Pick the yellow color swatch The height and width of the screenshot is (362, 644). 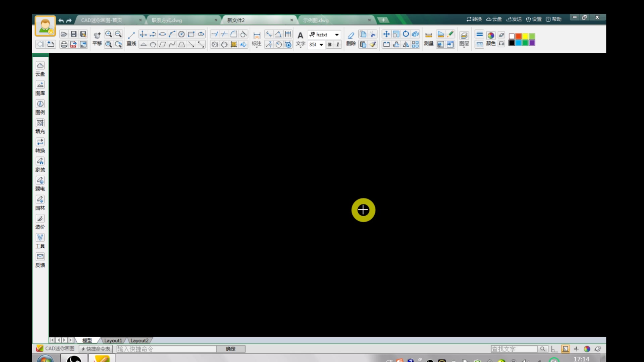525,36
